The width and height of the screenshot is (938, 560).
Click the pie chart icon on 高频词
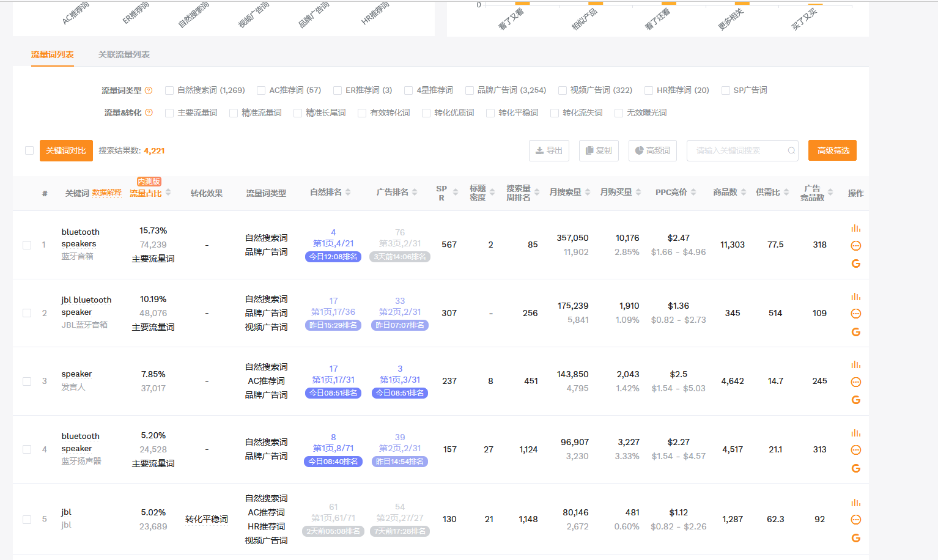640,150
